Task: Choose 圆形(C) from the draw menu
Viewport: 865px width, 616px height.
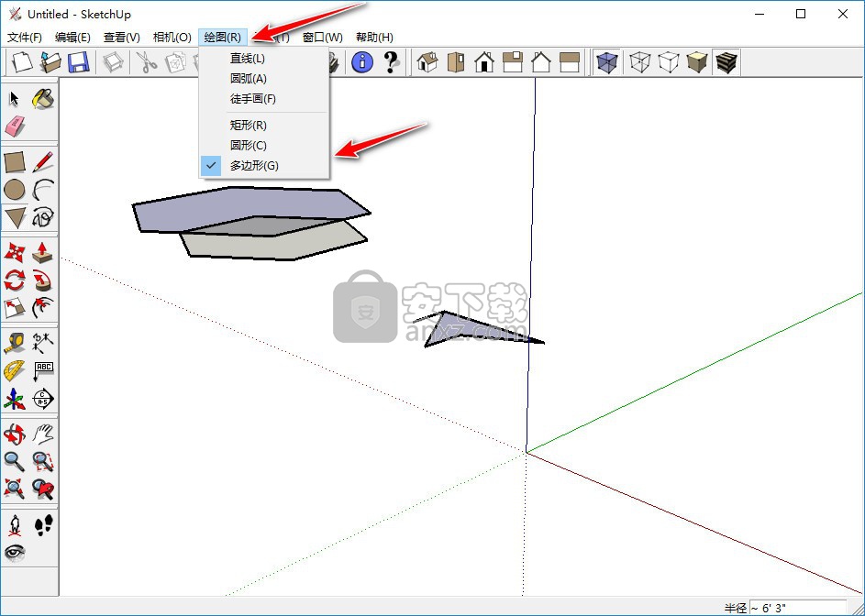Action: point(264,146)
